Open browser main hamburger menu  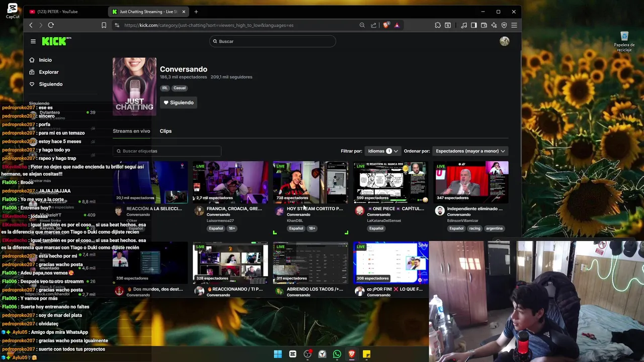click(x=514, y=25)
